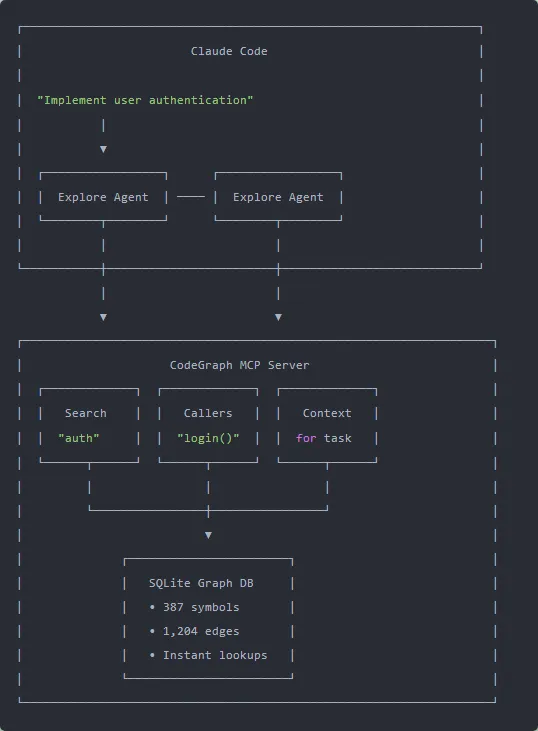Click the "1,204 edges" bullet line
This screenshot has height=731, width=538.
(x=194, y=631)
